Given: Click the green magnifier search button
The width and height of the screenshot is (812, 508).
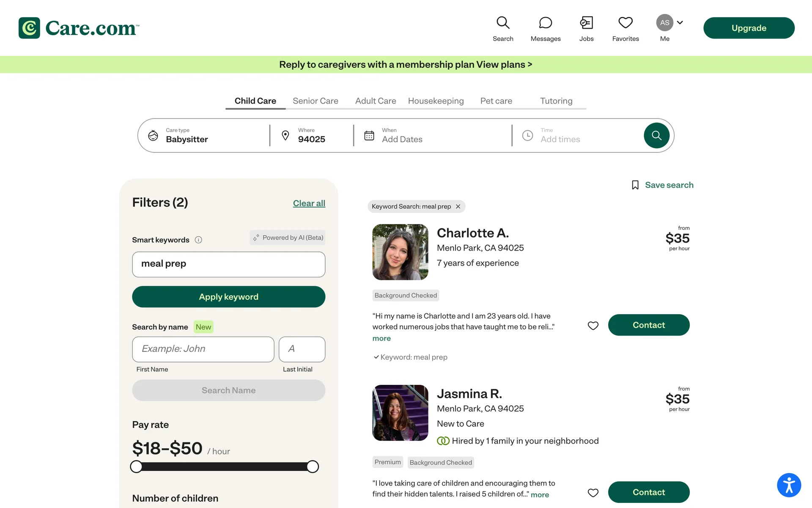Looking at the screenshot, I should click(x=656, y=135).
